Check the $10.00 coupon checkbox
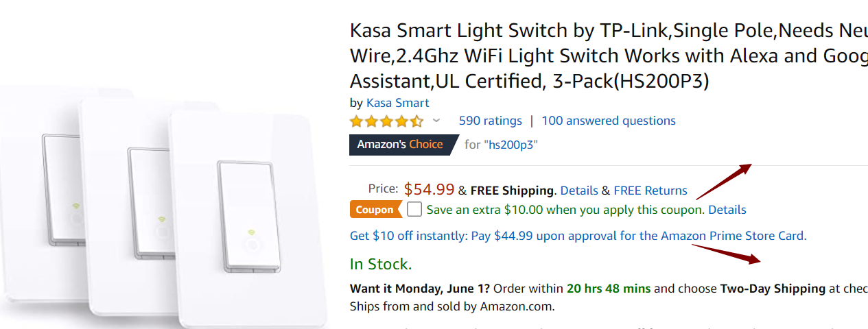 pyautogui.click(x=414, y=209)
